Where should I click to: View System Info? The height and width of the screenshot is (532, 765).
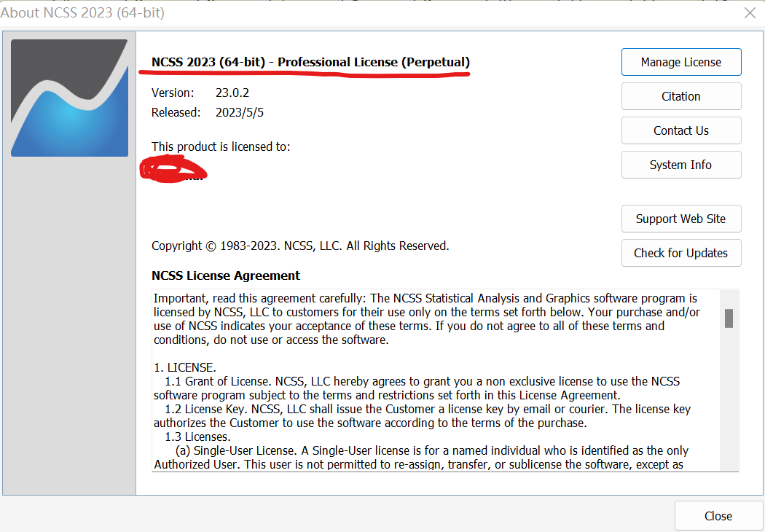pyautogui.click(x=681, y=165)
